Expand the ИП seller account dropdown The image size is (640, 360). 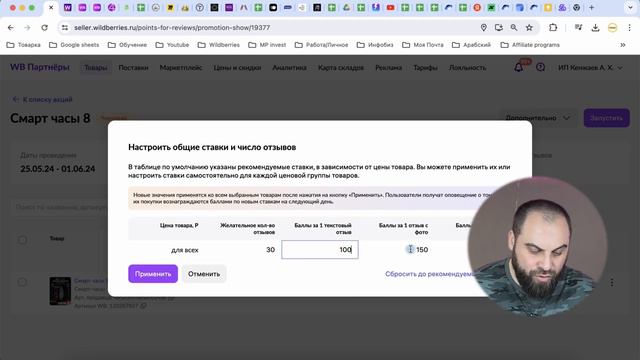[x=590, y=68]
